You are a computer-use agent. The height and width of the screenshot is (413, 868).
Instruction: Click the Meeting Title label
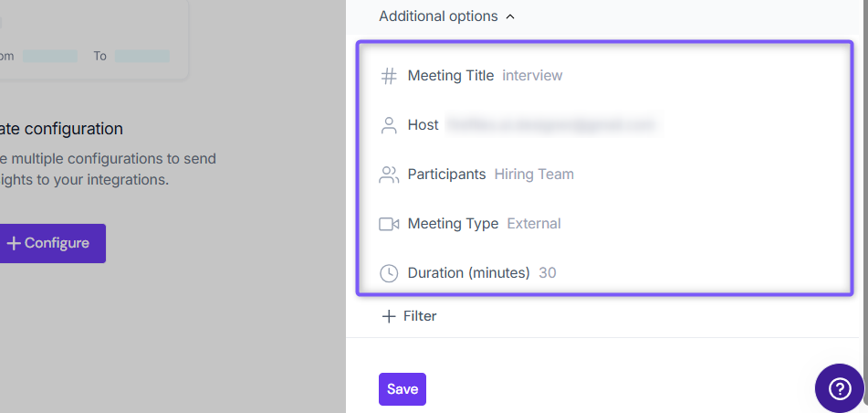[451, 76]
